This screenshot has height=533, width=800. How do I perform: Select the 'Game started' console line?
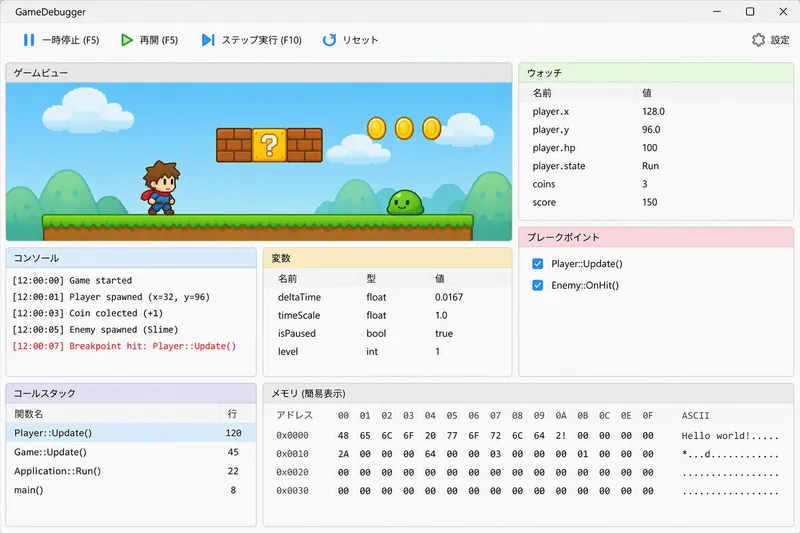[72, 281]
